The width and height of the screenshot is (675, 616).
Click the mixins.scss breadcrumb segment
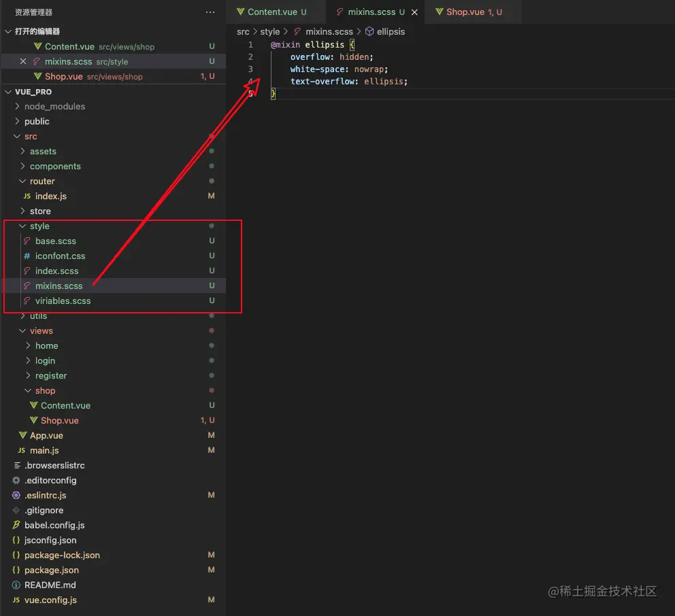tap(329, 32)
